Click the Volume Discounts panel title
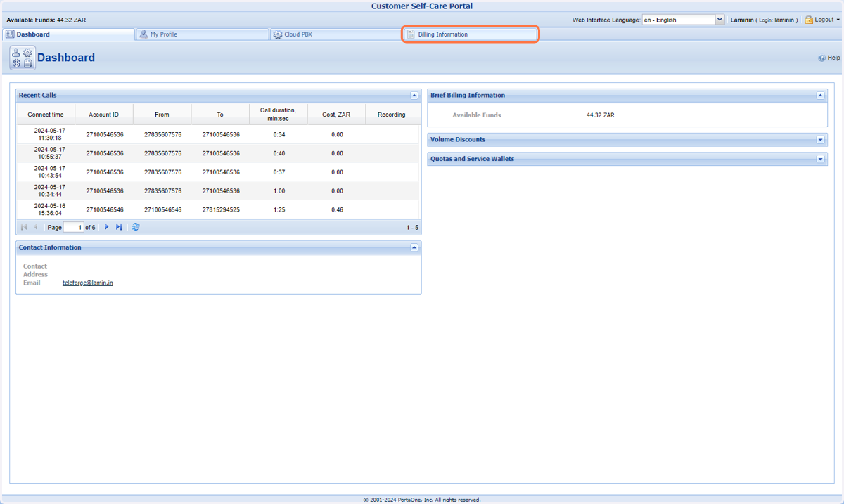This screenshot has width=844, height=504. [x=458, y=140]
